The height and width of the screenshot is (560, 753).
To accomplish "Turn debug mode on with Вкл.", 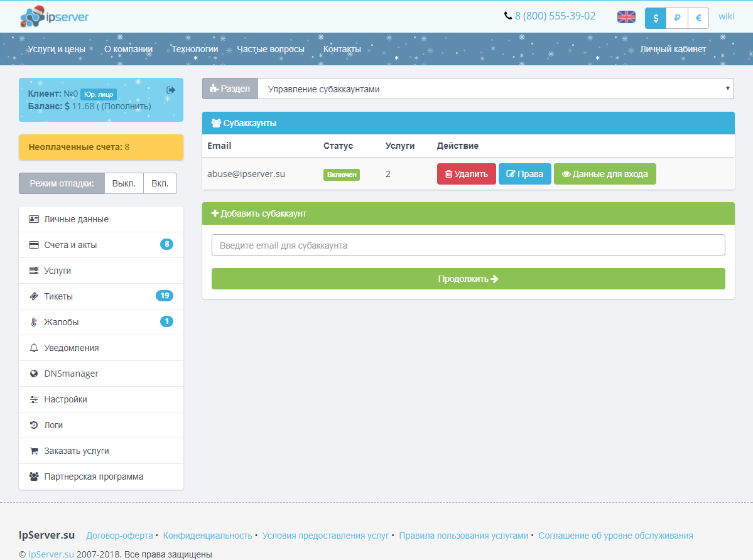I will (x=160, y=183).
